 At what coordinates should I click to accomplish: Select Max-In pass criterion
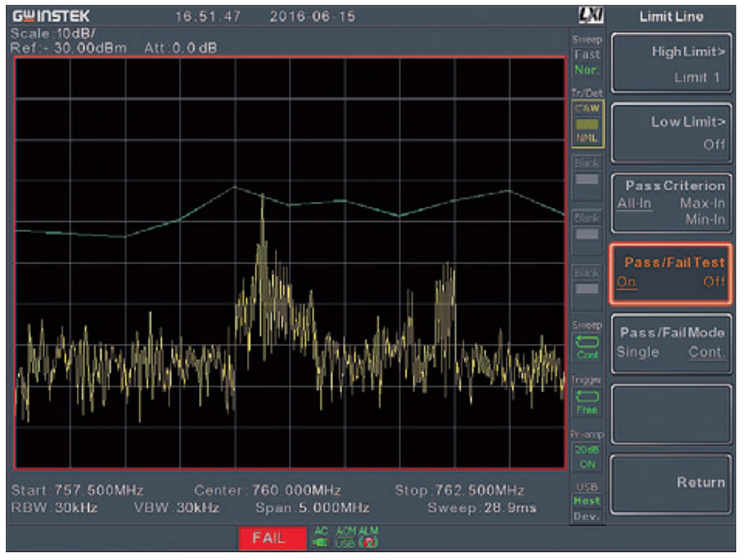click(702, 204)
